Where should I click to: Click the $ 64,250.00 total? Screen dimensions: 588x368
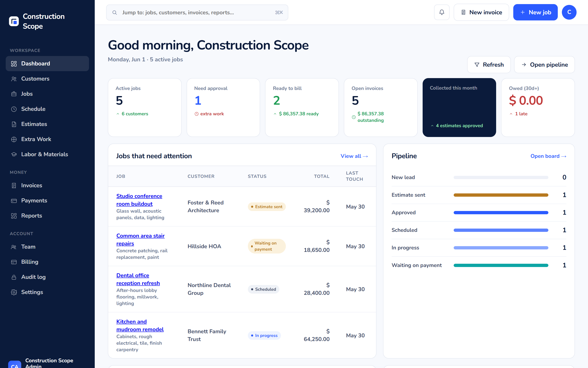(x=317, y=335)
